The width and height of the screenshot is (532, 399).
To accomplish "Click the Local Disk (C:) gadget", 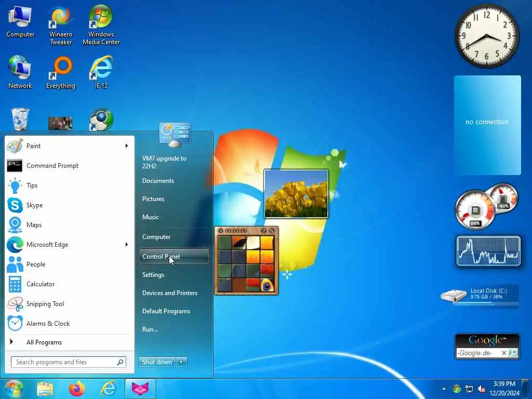I will click(x=480, y=296).
